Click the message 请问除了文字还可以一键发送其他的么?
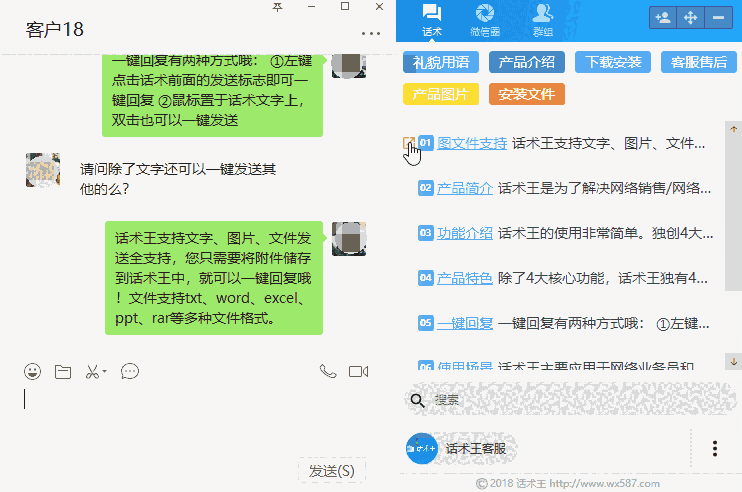The width and height of the screenshot is (742, 492). pos(178,179)
